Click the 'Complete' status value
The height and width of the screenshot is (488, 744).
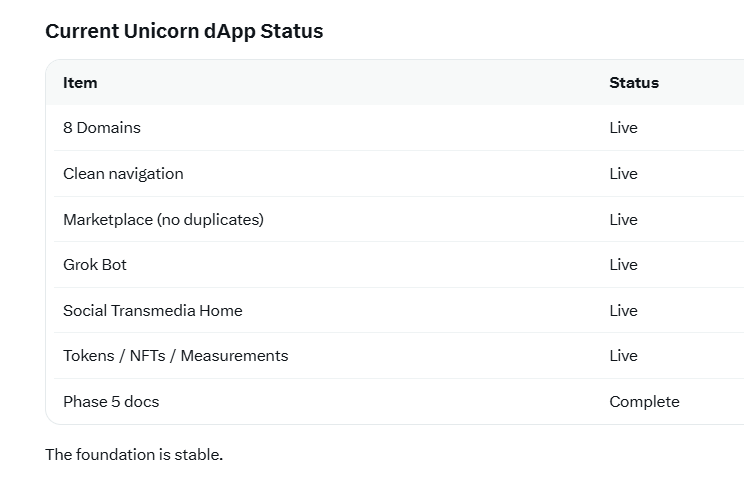(644, 402)
